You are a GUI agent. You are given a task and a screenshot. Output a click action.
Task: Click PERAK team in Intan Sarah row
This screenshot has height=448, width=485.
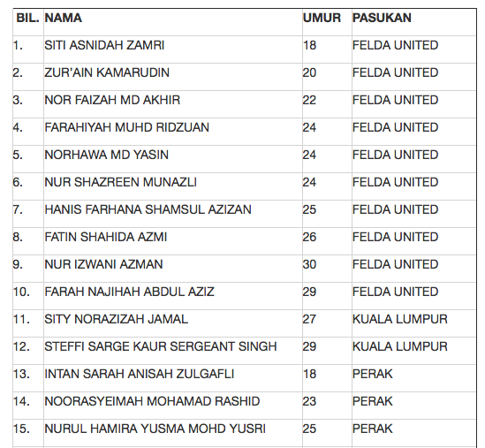pyautogui.click(x=373, y=374)
